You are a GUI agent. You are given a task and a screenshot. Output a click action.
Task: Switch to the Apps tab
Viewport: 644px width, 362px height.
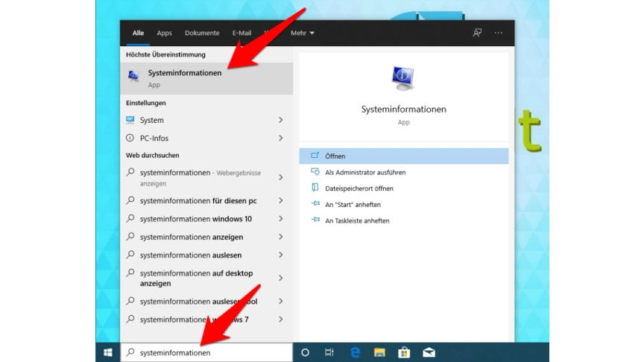click(164, 33)
